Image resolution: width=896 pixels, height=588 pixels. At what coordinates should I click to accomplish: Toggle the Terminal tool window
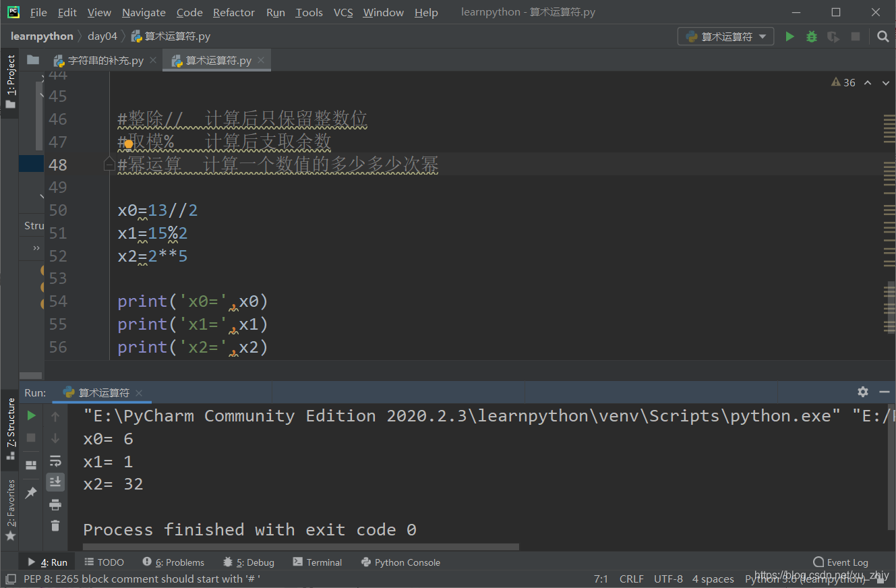(x=318, y=562)
